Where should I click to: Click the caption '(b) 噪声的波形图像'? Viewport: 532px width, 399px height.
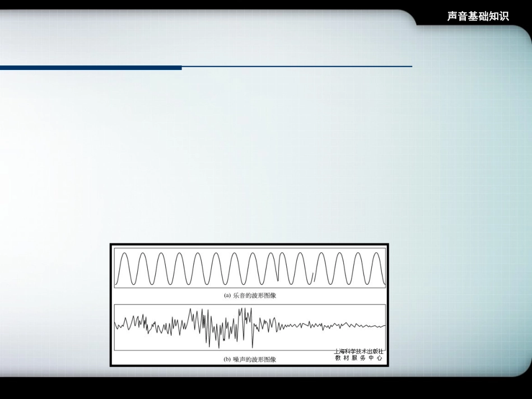coord(250,359)
